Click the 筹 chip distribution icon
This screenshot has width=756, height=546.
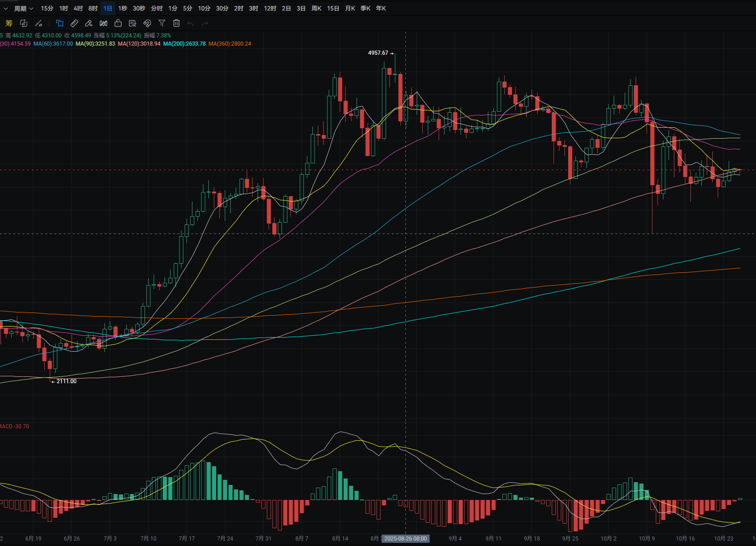point(9,23)
